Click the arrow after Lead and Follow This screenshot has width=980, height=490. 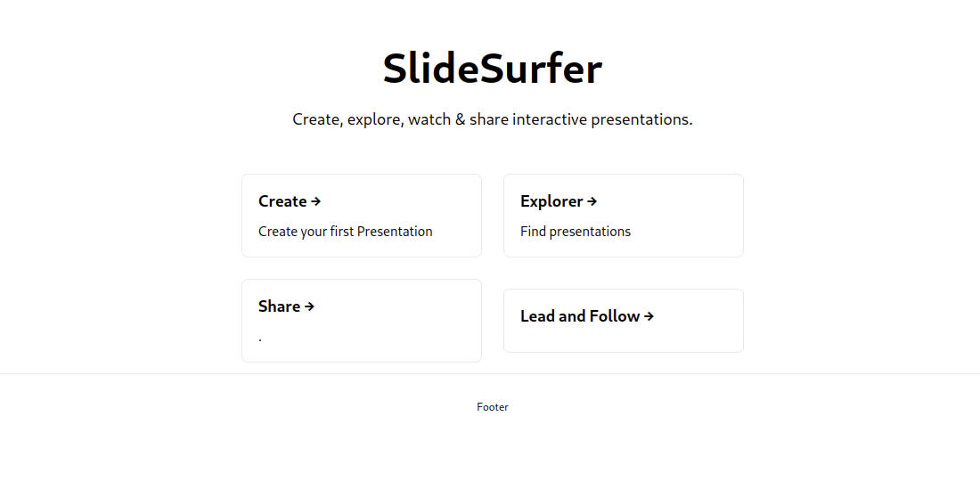(x=649, y=316)
